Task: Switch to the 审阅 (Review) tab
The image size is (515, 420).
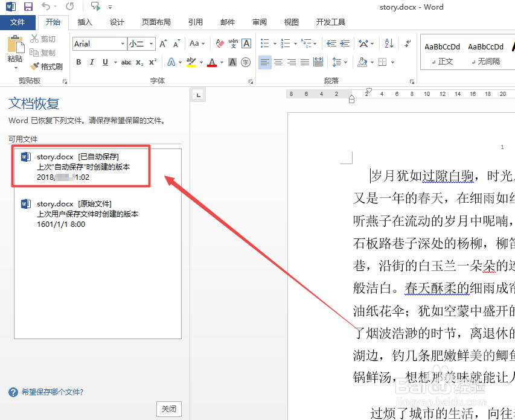Action: [x=260, y=22]
